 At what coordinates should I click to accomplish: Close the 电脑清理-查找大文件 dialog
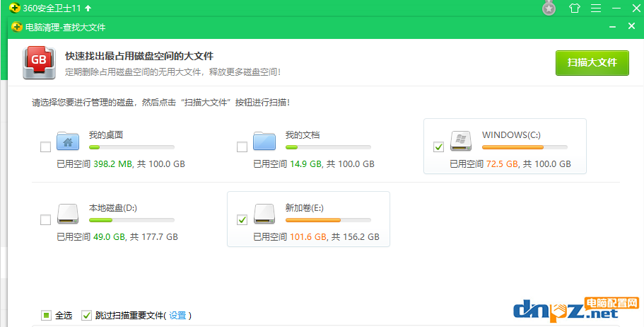point(632,26)
